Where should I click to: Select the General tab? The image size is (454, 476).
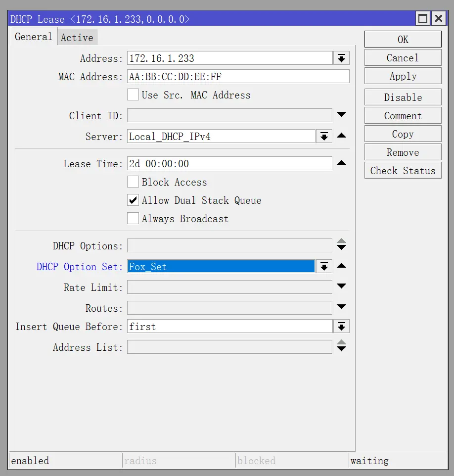coord(34,37)
